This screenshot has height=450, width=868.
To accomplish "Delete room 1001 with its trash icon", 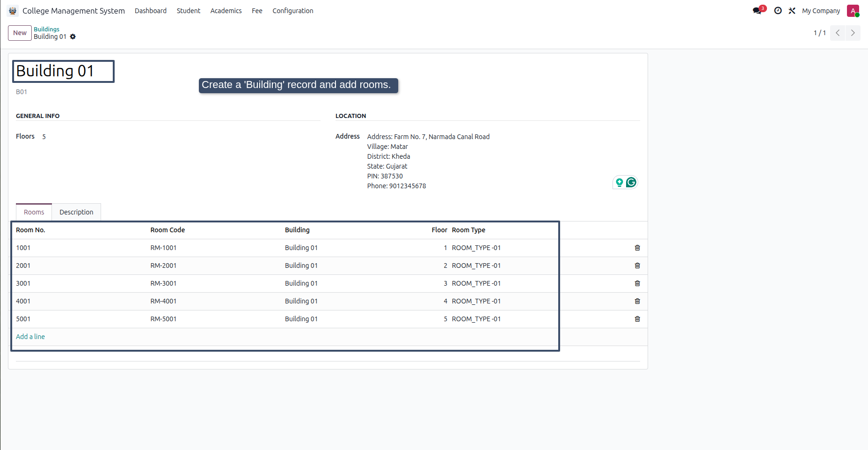I will coord(637,248).
